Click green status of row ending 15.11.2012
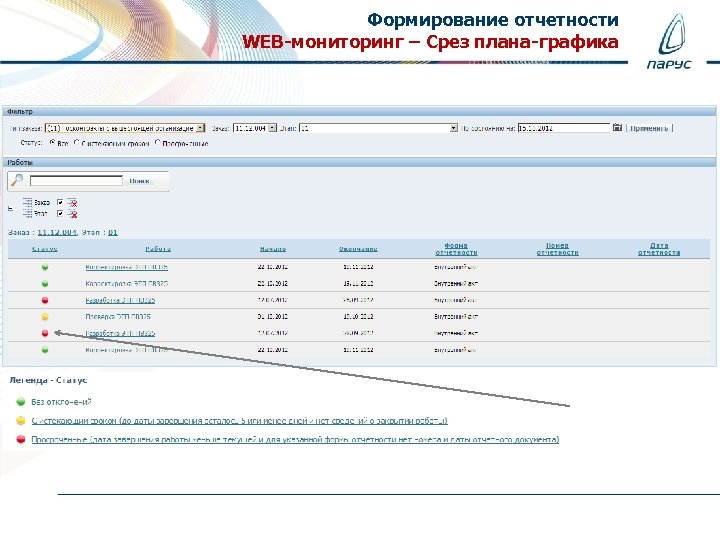This screenshot has height=540, width=720. (x=45, y=283)
